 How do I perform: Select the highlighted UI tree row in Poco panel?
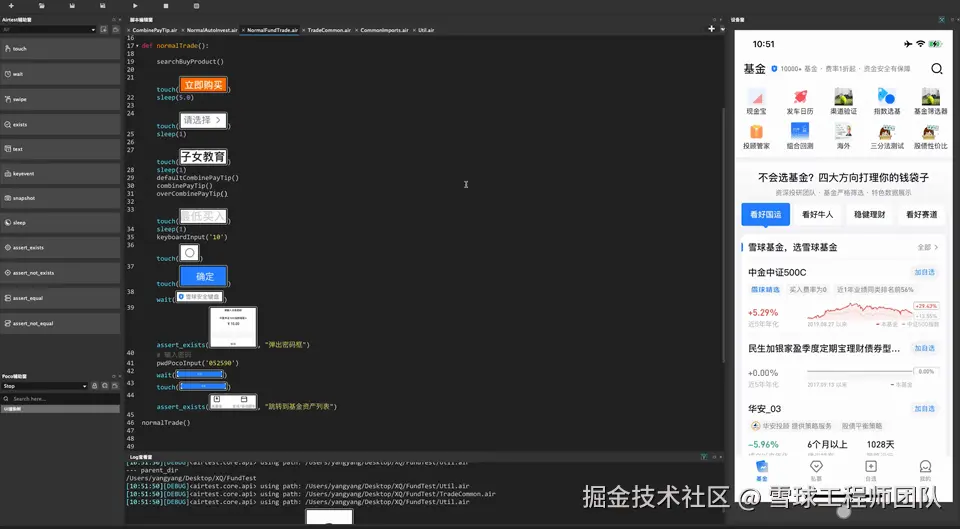pos(60,408)
